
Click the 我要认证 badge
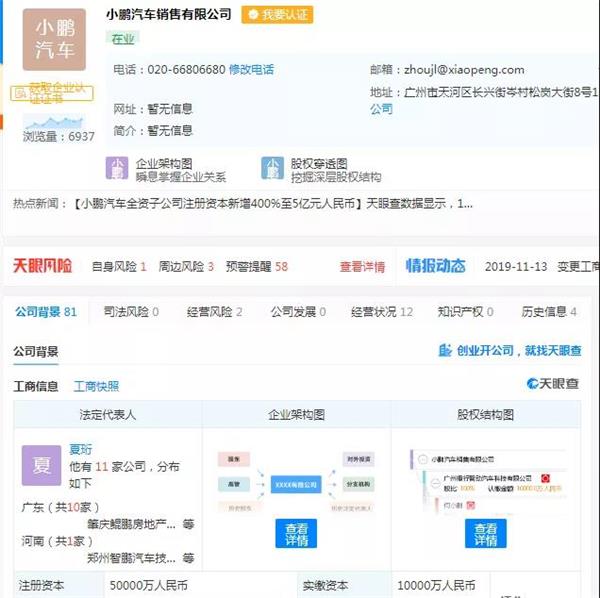[x=277, y=15]
